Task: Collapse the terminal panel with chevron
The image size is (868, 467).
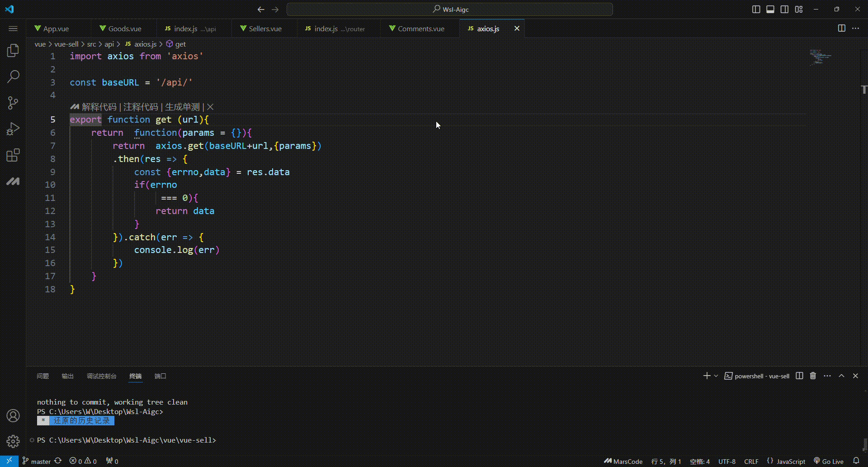Action: [841, 376]
